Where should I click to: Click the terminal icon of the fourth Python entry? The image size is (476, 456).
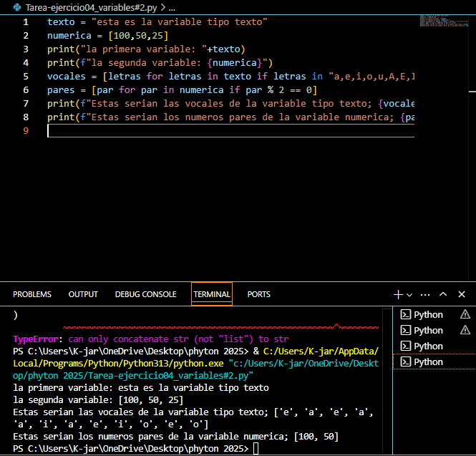(406, 362)
